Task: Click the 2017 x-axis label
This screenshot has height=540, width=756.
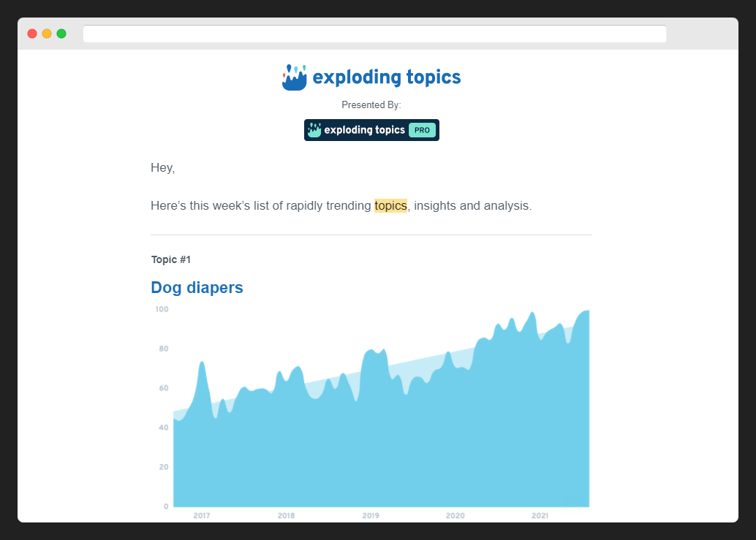Action: tap(202, 516)
